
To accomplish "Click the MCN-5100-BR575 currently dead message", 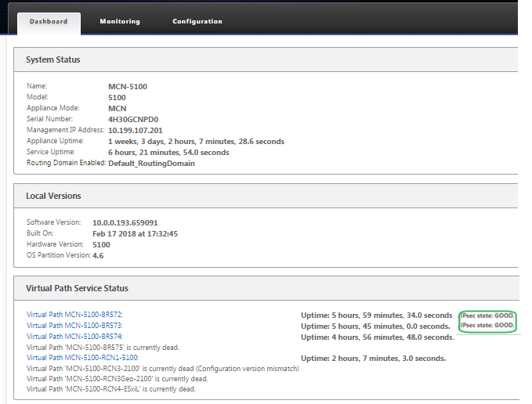I will (103, 348).
